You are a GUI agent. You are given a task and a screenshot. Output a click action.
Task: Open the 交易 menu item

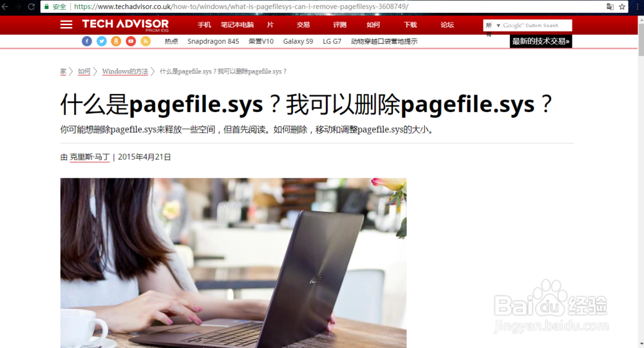[303, 25]
